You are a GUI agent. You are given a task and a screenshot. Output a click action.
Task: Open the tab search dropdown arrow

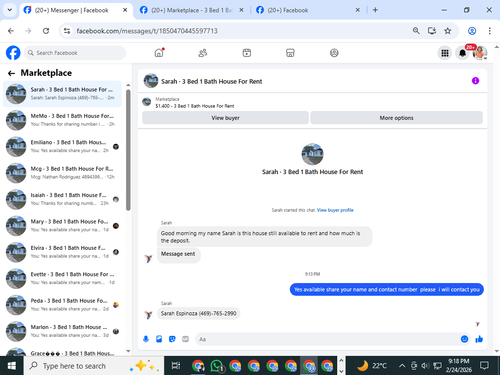pyautogui.click(x=10, y=10)
